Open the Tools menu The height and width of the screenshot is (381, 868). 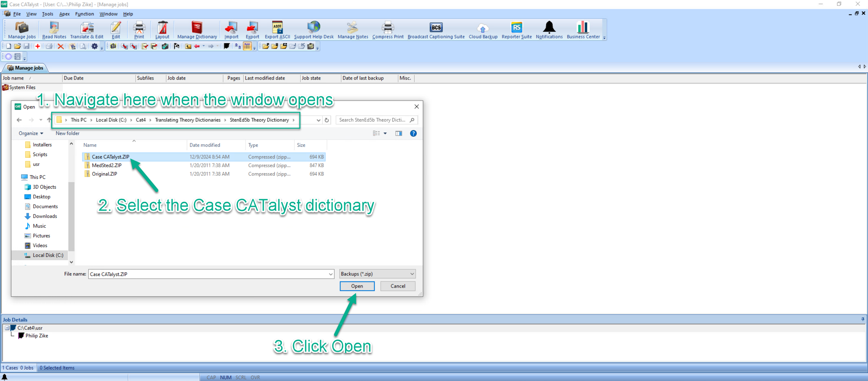48,14
